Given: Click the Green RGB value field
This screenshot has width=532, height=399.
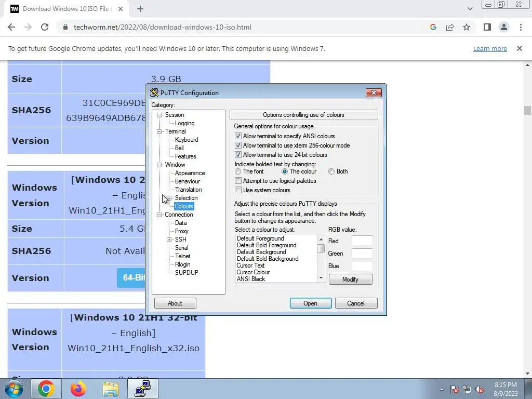Looking at the screenshot, I should pyautogui.click(x=362, y=254).
